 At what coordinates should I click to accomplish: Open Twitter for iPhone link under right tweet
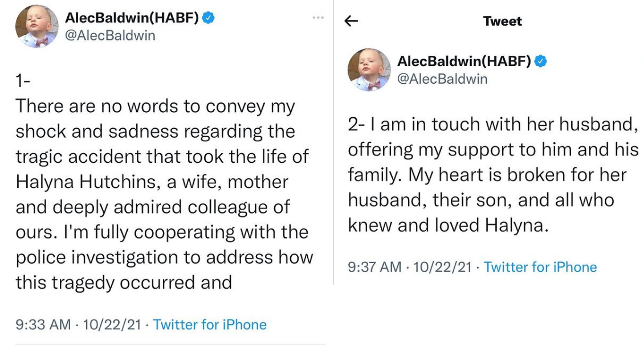coord(540,267)
